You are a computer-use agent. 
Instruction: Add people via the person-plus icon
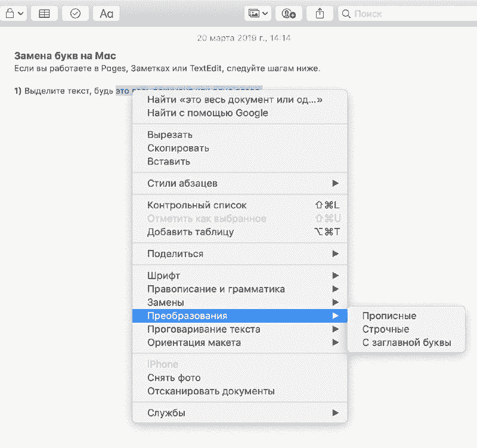pos(289,13)
